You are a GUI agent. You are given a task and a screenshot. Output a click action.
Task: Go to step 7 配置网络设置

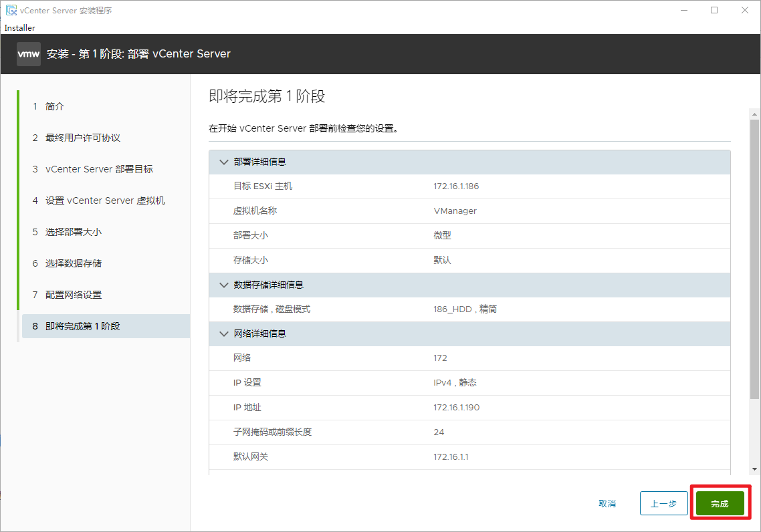[74, 295]
